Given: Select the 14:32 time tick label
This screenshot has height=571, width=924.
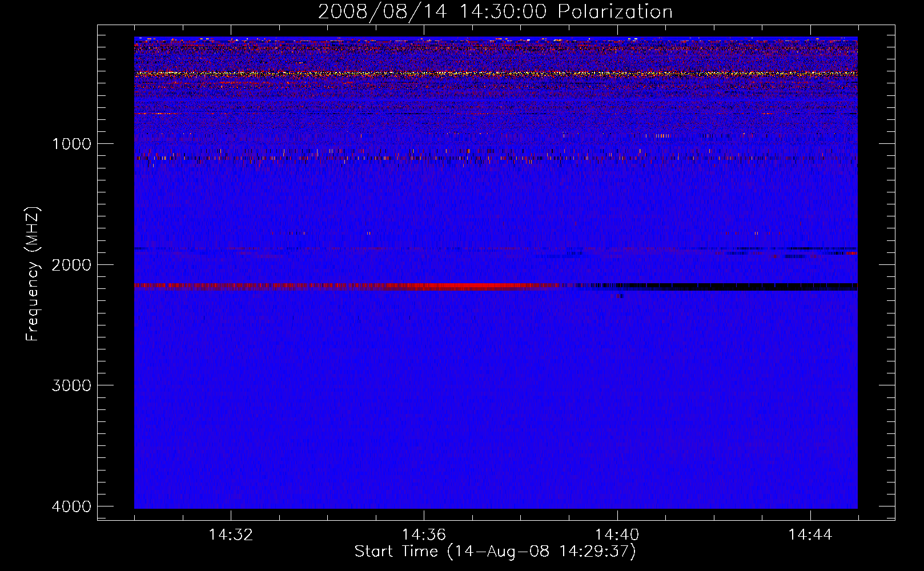Looking at the screenshot, I should click(231, 535).
